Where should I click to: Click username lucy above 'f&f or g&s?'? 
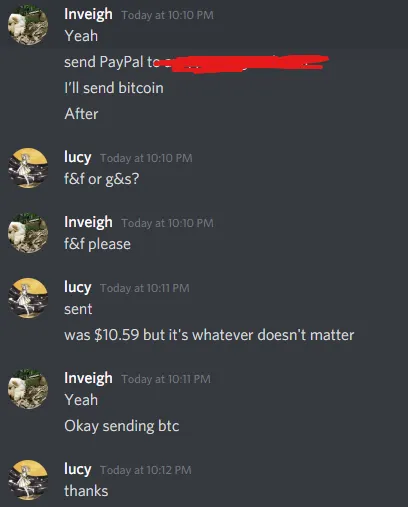[x=78, y=157]
